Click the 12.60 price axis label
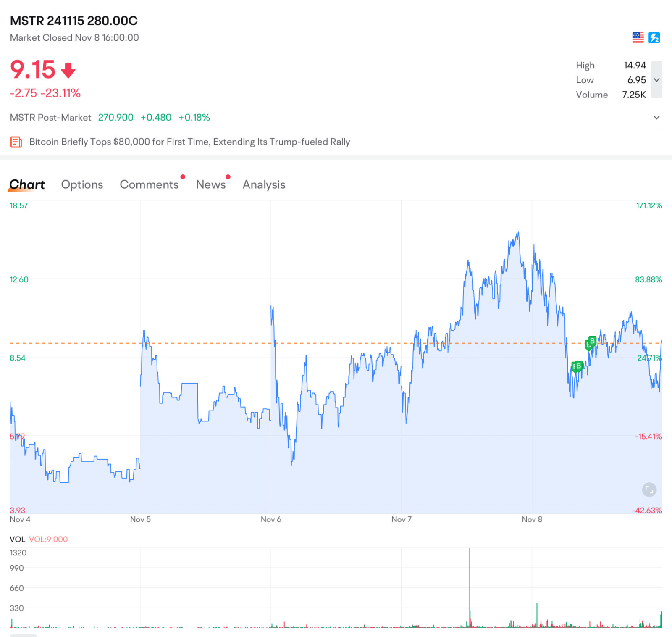Image resolution: width=672 pixels, height=637 pixels. tap(19, 280)
